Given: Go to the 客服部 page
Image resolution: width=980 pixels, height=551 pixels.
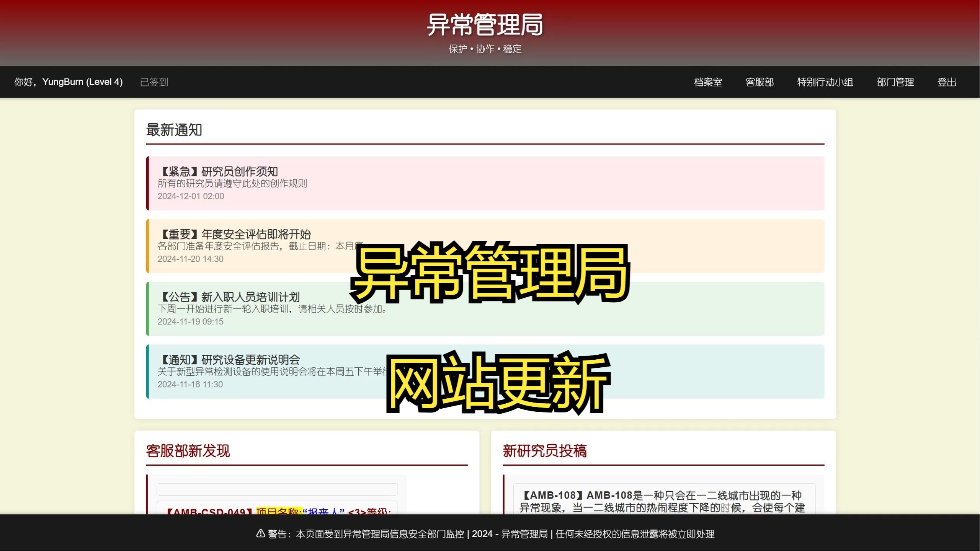Looking at the screenshot, I should [759, 82].
